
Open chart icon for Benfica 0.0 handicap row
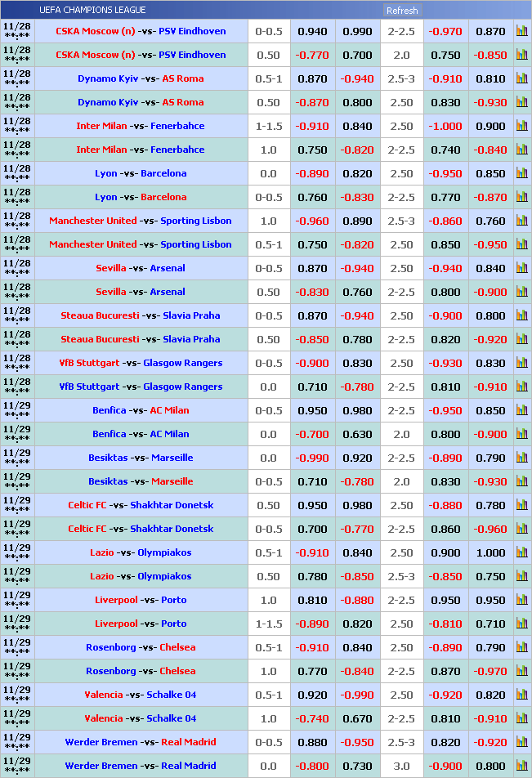pos(521,434)
